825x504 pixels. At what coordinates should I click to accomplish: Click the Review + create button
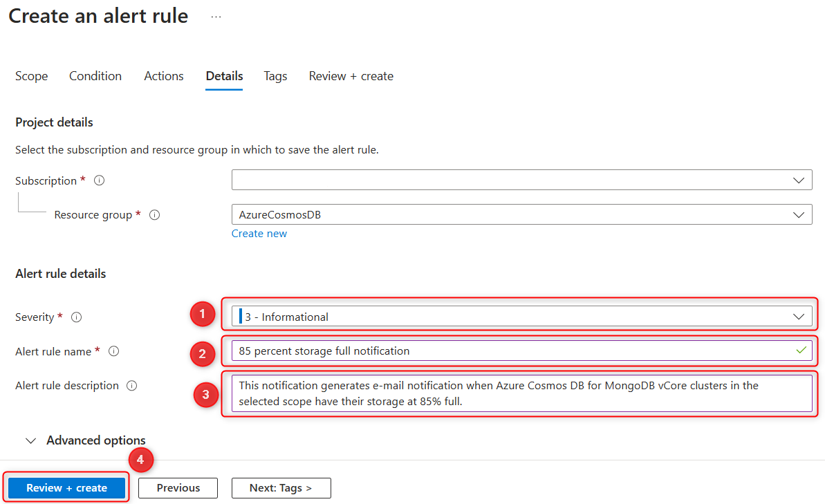coord(66,487)
